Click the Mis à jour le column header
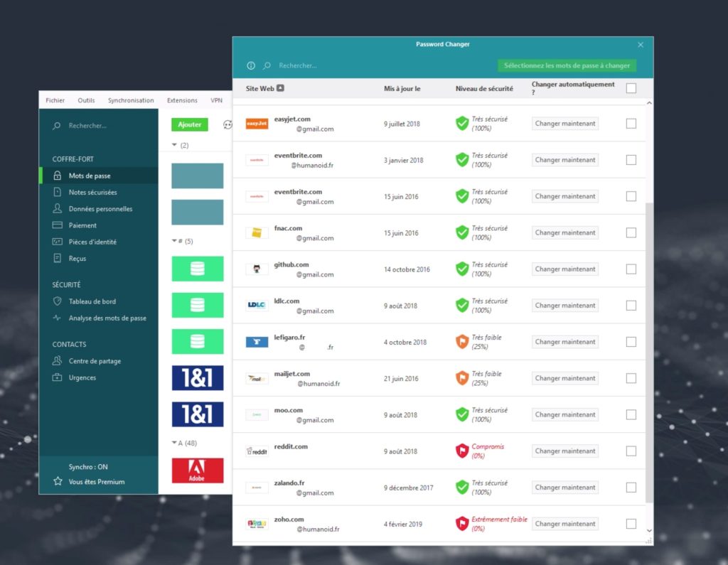 pyautogui.click(x=402, y=89)
